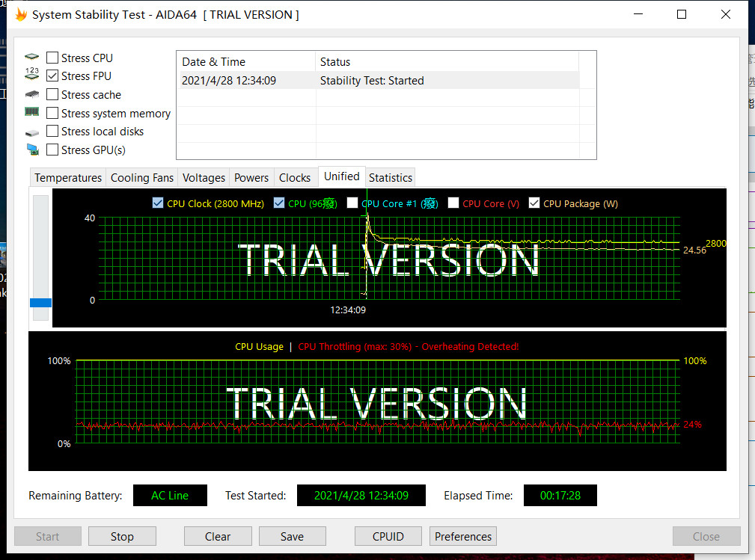Enable the Stress CPU checkbox

click(52, 58)
